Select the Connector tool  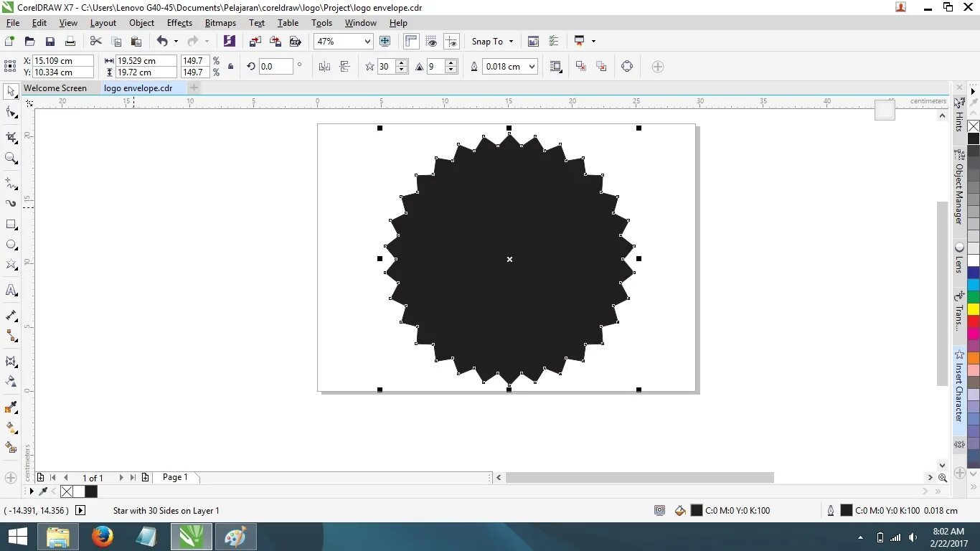(x=11, y=336)
